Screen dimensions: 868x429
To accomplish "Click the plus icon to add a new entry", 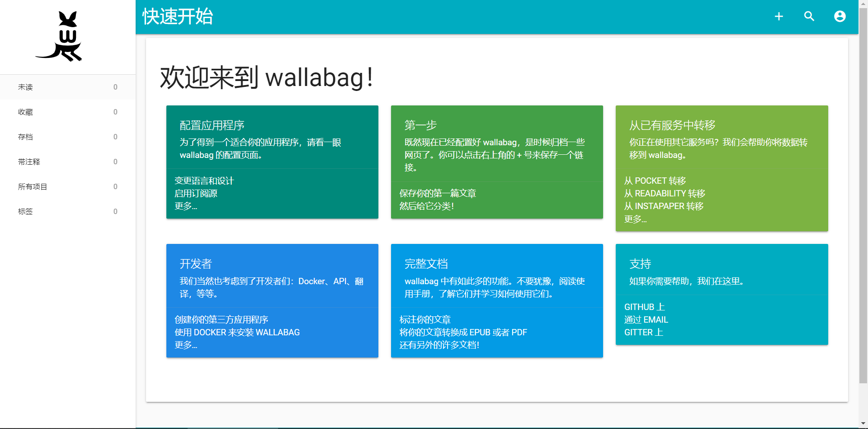I will [x=778, y=17].
